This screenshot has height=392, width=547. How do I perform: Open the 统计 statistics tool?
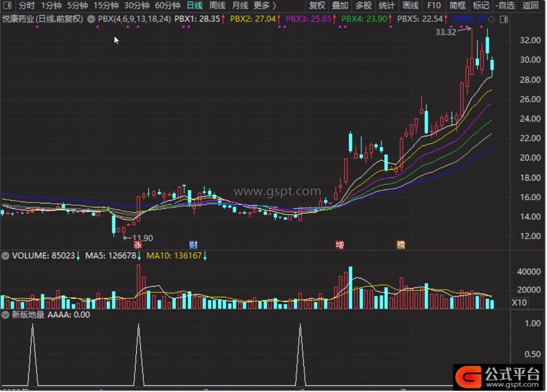387,6
